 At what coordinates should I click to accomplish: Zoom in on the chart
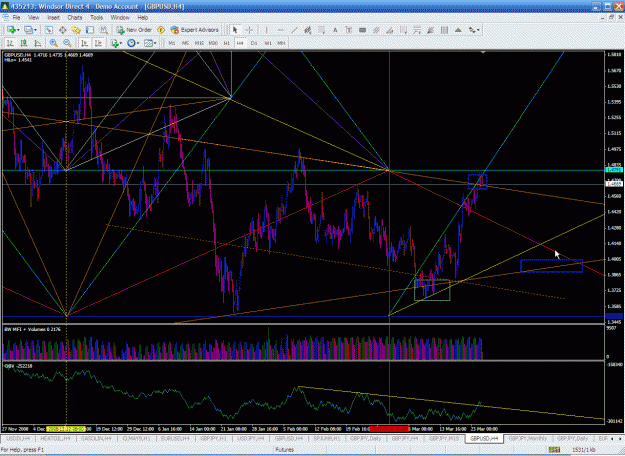click(x=54, y=43)
